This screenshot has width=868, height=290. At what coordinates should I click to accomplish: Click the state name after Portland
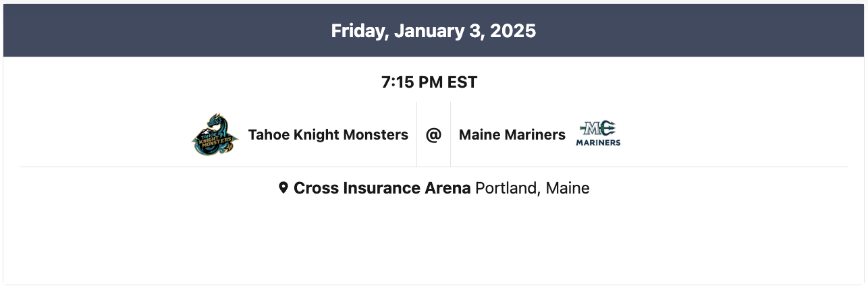pos(568,188)
